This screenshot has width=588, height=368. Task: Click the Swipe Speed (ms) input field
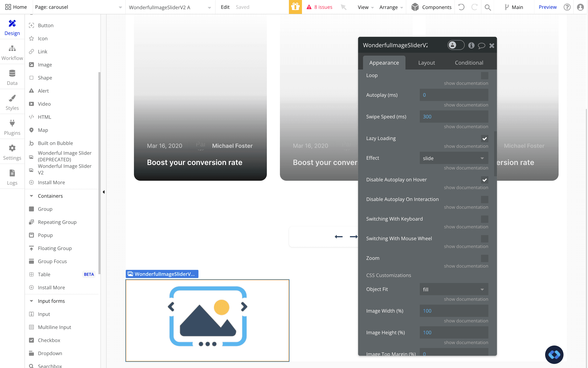click(x=454, y=117)
